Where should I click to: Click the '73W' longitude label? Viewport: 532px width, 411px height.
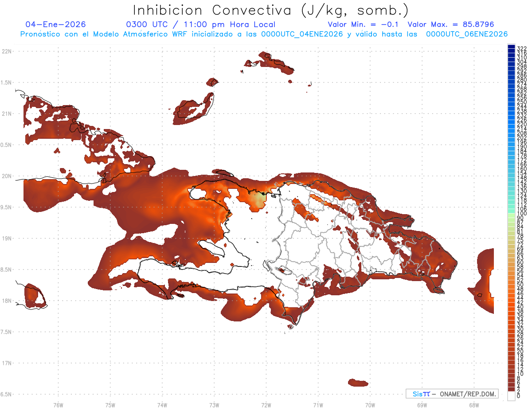pos(214,405)
